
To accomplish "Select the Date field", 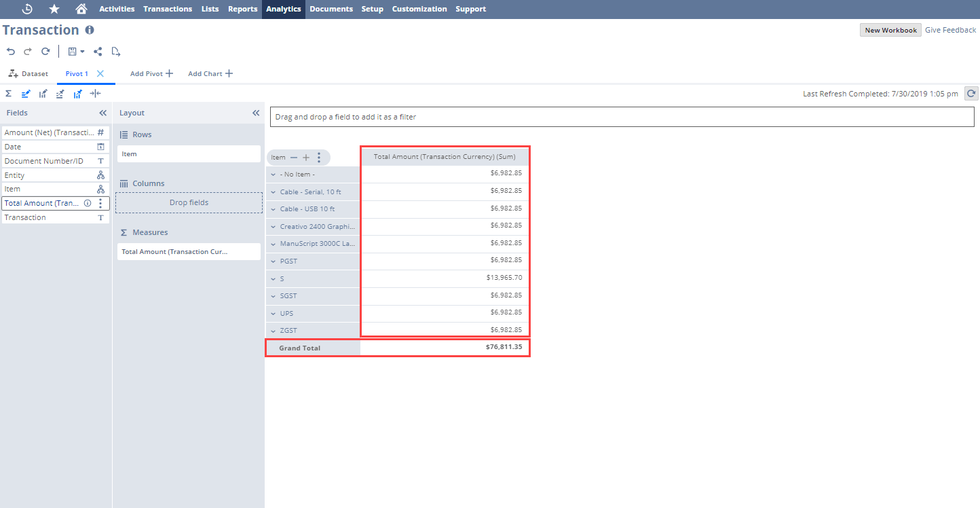I will click(55, 147).
